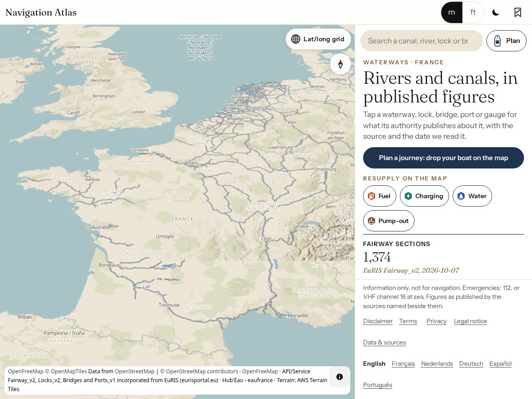Click the compass north-reset button
Image resolution: width=532 pixels, height=399 pixels.
pos(340,64)
